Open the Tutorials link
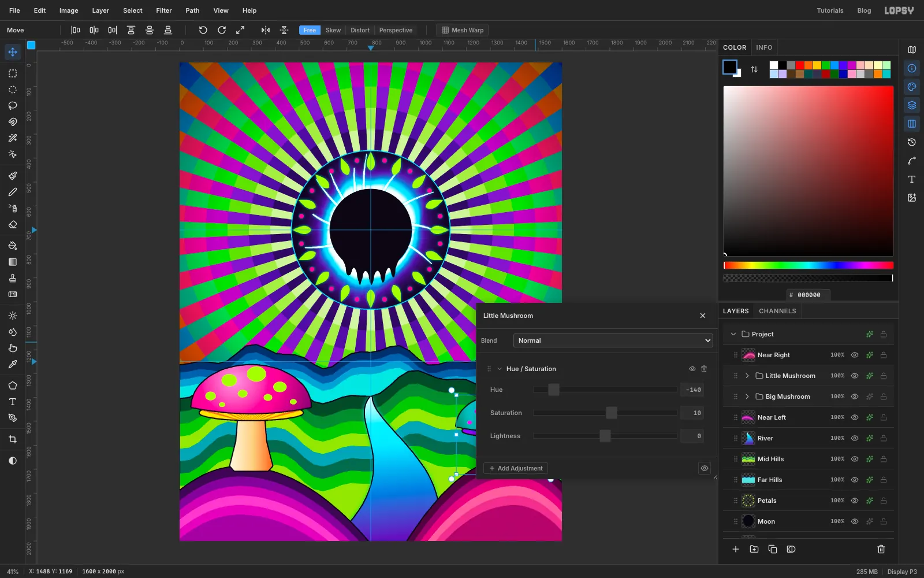924x578 pixels. click(x=830, y=10)
